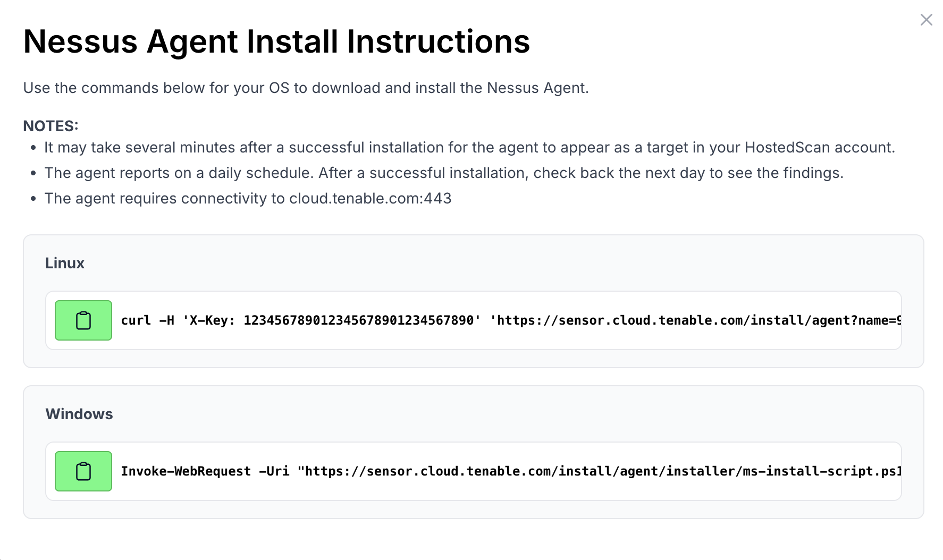Click the X-Key value in the curl command
The width and height of the screenshot is (943, 560).
[358, 320]
